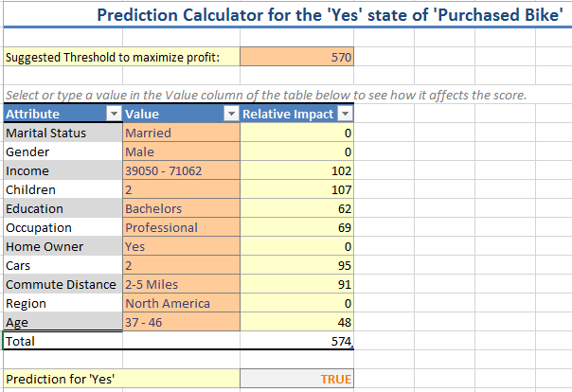Select the Marital Status value cell 'Married'
572x392 pixels.
click(181, 133)
